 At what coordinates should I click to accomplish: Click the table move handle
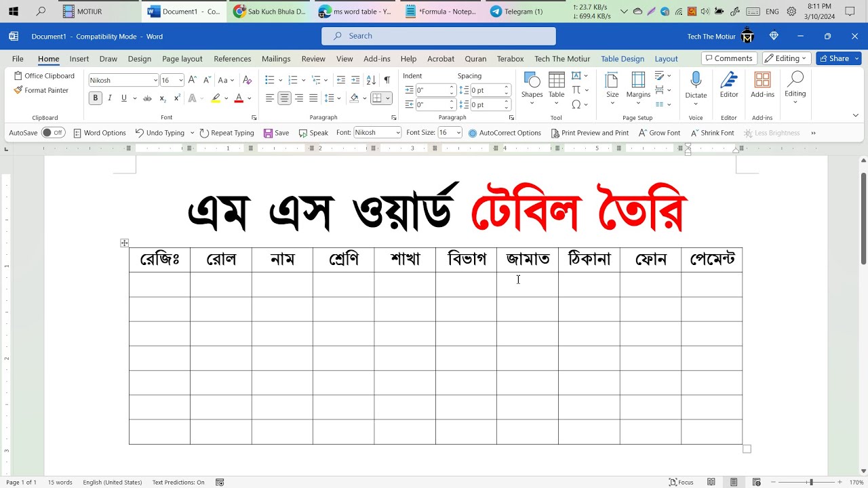pyautogui.click(x=124, y=243)
